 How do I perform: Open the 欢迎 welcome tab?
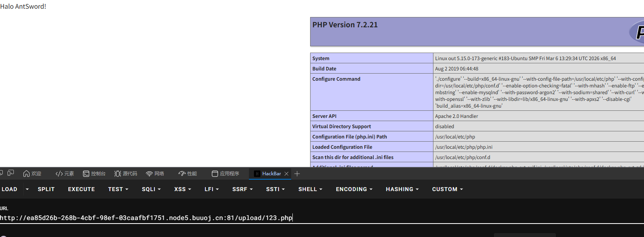pos(32,174)
